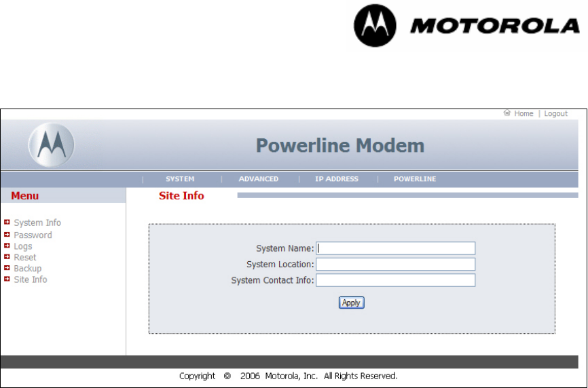Click red arrow bullet beside Backup
The height and width of the screenshot is (388, 588).
pos(7,268)
